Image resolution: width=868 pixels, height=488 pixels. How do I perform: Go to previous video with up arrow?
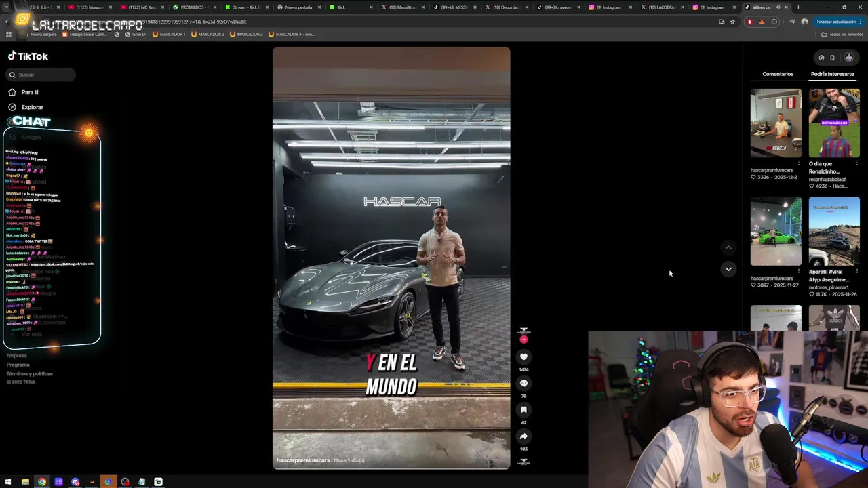click(x=728, y=247)
